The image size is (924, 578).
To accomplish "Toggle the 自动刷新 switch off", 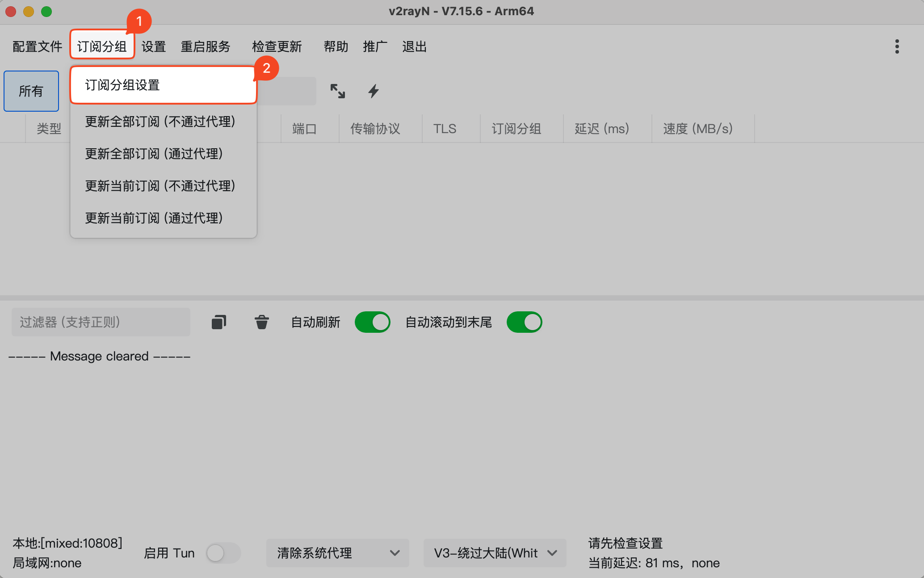I will 372,322.
